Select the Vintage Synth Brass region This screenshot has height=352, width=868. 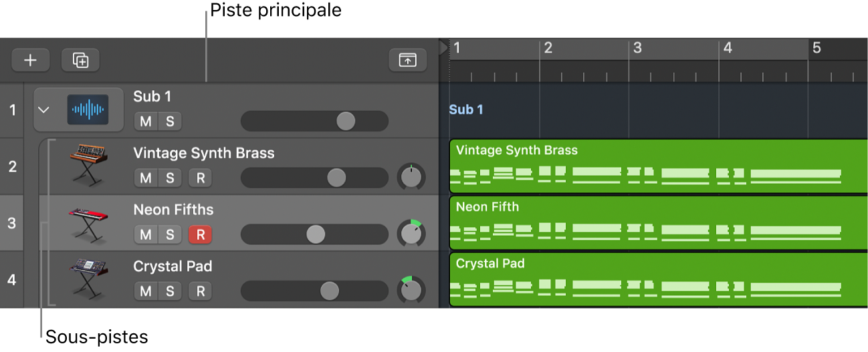point(655,166)
